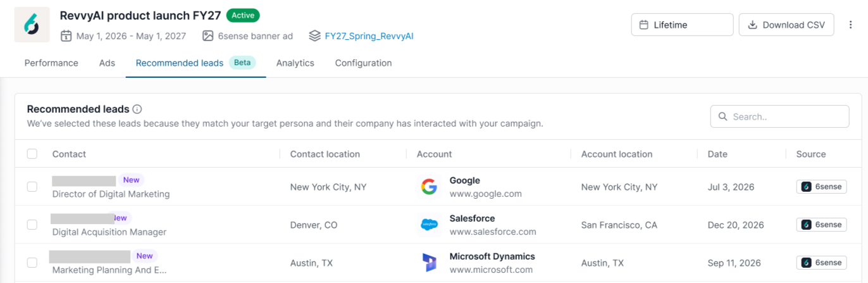
Task: Click the Jul 3, 2026 date cell
Action: click(731, 187)
